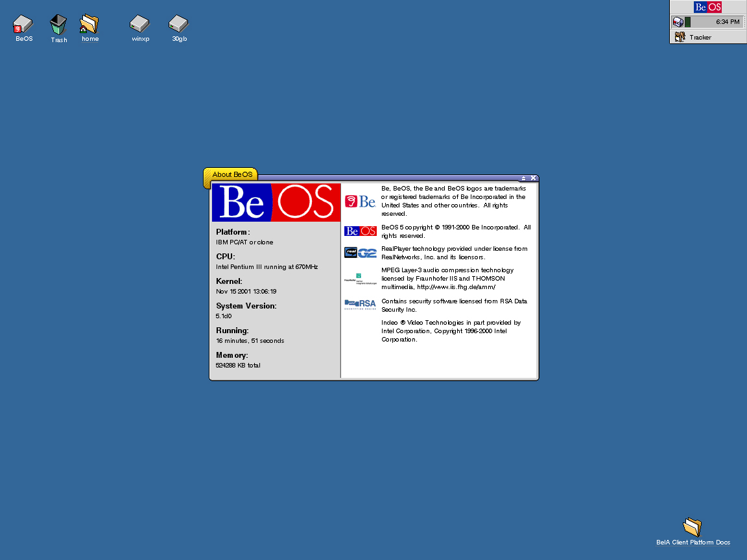Image resolution: width=747 pixels, height=560 pixels.
Task: Click the Indeo Video Technologies notice
Action: point(451,331)
